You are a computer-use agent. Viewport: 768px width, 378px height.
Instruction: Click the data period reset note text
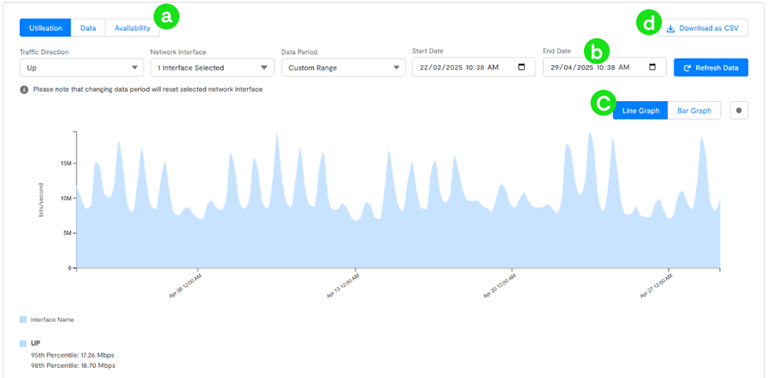148,90
